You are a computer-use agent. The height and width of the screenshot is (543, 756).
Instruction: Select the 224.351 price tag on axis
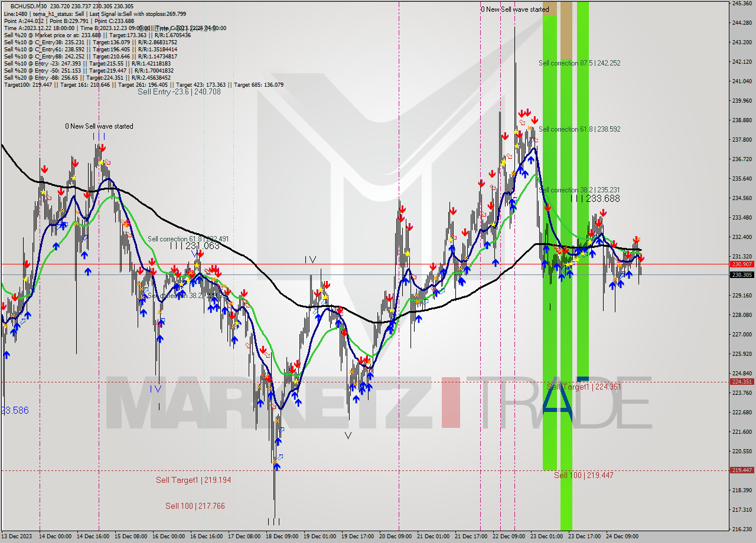pyautogui.click(x=741, y=382)
